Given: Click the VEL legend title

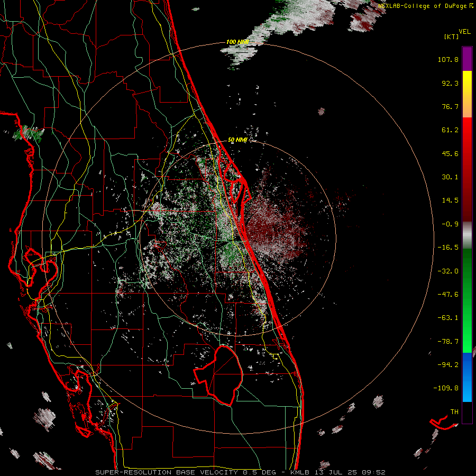Looking at the screenshot, I should coord(465,32).
